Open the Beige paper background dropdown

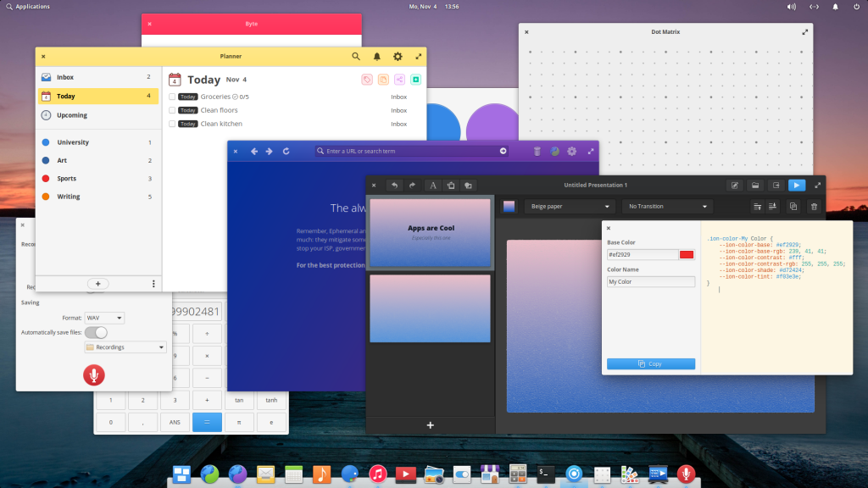569,207
